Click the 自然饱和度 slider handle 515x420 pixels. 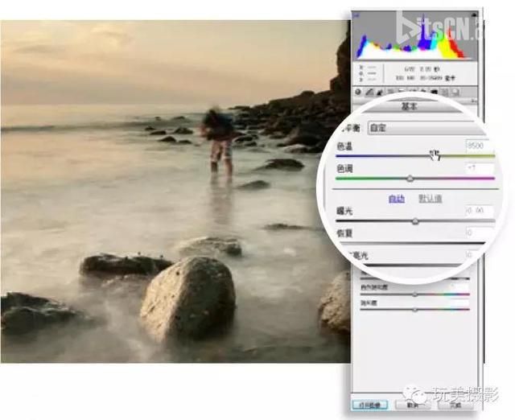415,294
